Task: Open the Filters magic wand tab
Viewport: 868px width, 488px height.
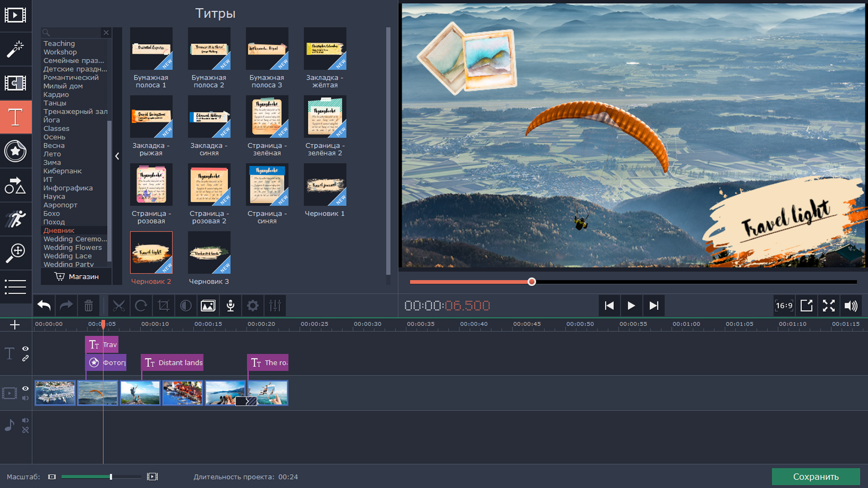Action: point(15,49)
